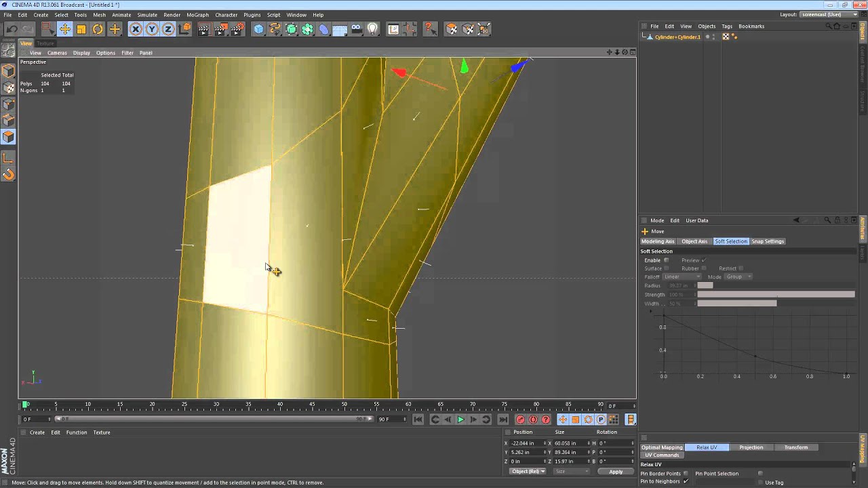Open the Character menu
This screenshot has width=868, height=488.
click(x=226, y=14)
